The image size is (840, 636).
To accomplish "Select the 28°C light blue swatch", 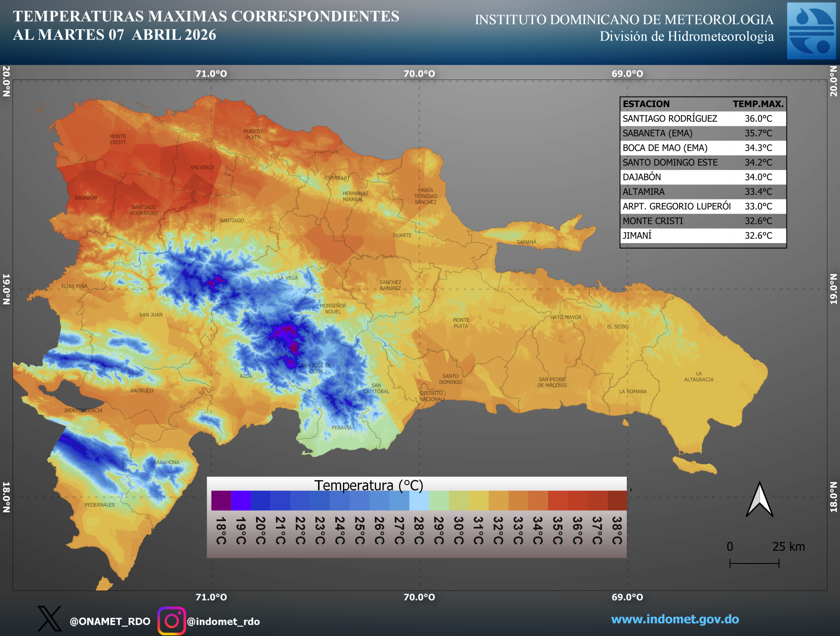I will (x=419, y=501).
